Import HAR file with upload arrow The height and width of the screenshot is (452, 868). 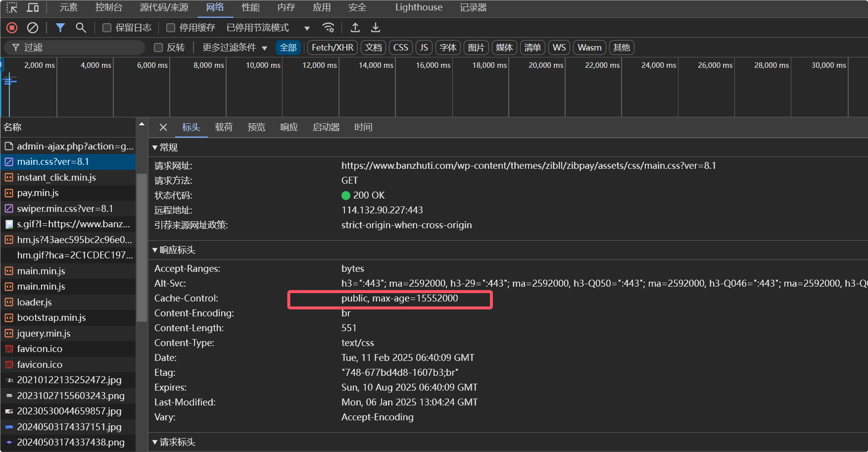point(355,28)
